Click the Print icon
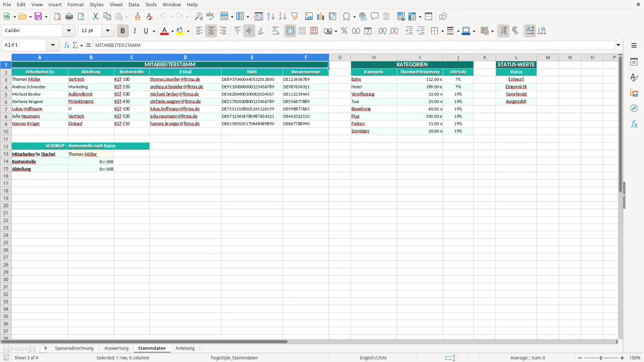Image resolution: width=644 pixels, height=362 pixels. [69, 17]
